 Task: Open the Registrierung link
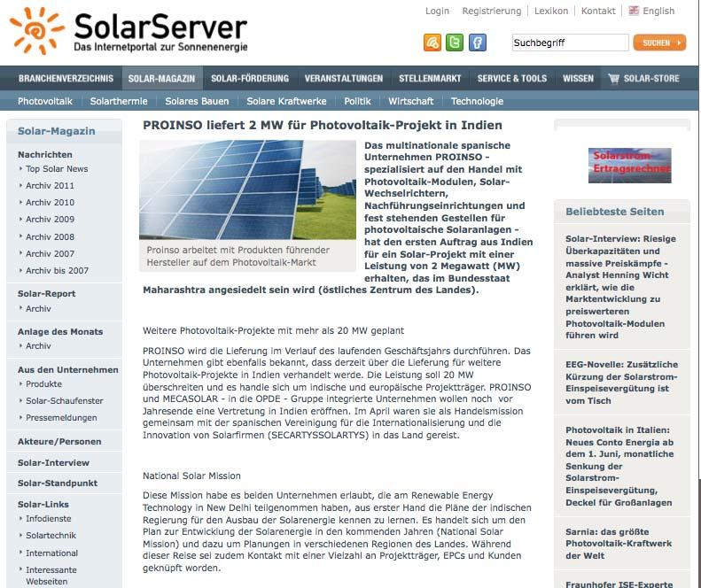pos(491,11)
